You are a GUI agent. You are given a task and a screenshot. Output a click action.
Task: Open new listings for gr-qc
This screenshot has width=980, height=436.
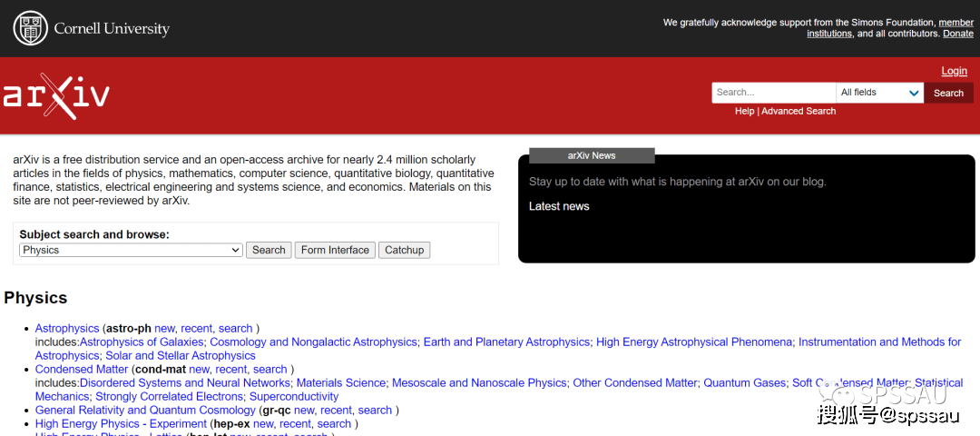[304, 411]
